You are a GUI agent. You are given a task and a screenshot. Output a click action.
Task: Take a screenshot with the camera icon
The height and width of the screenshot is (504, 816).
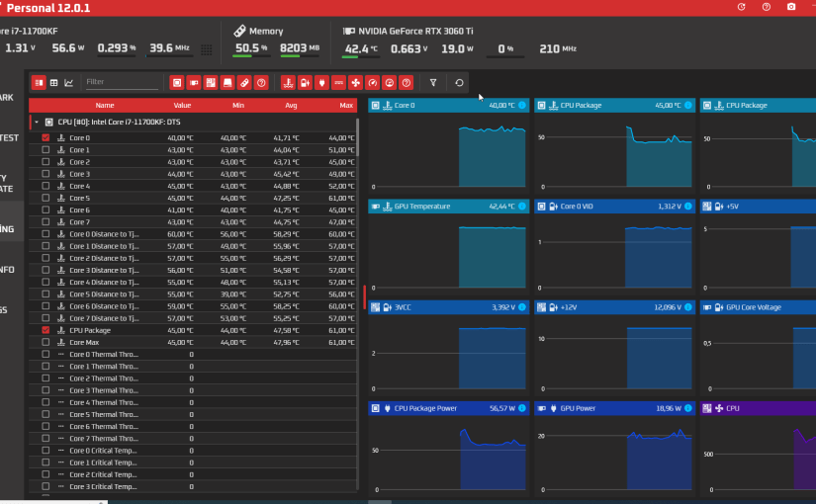(x=791, y=7)
